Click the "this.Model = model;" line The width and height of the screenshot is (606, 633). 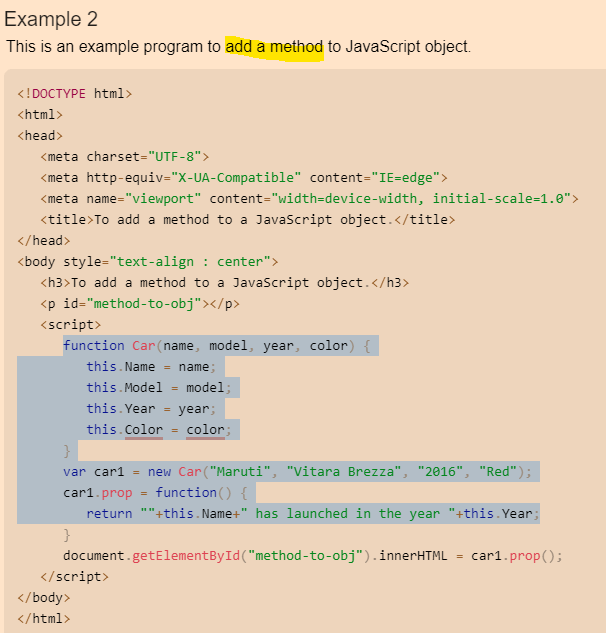(x=158, y=388)
